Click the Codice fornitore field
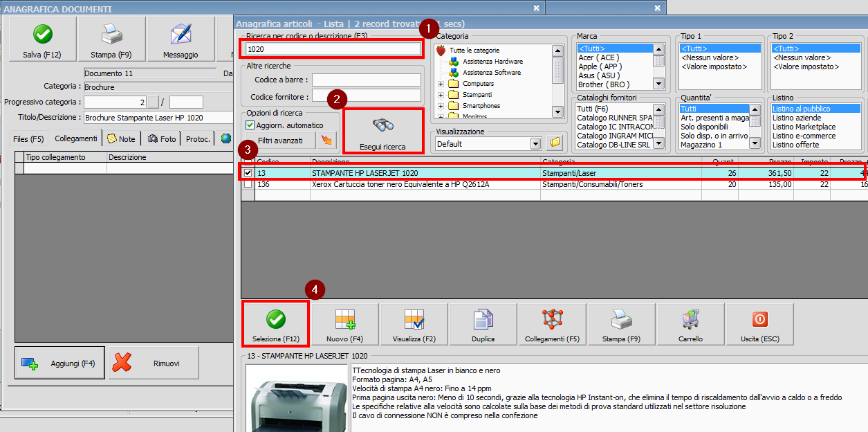This screenshot has width=868, height=432. click(367, 96)
